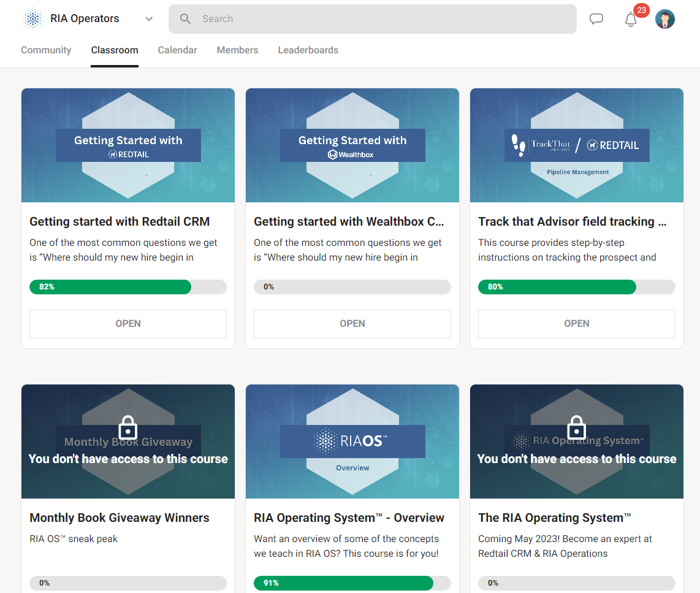Switch to the Community tab
Viewport: 700px width, 593px height.
46,50
